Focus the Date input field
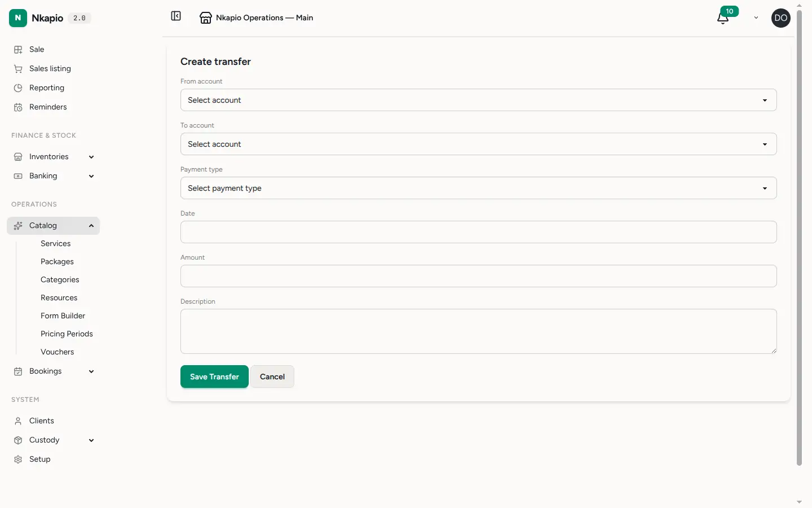The height and width of the screenshot is (508, 812). coord(478,232)
